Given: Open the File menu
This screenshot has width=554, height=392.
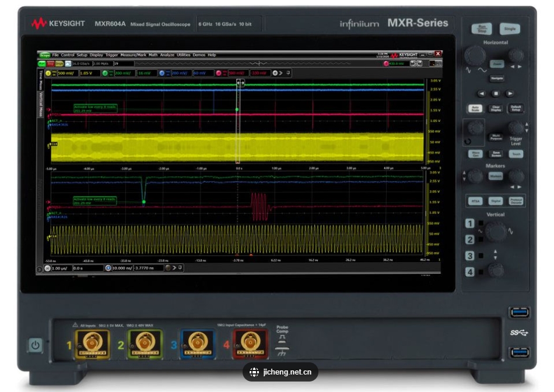Looking at the screenshot, I should [x=55, y=55].
